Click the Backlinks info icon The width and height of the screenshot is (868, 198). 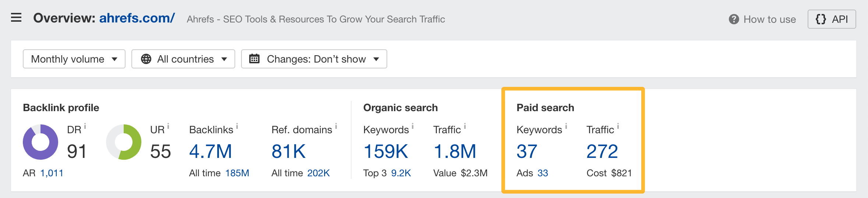coord(237,126)
